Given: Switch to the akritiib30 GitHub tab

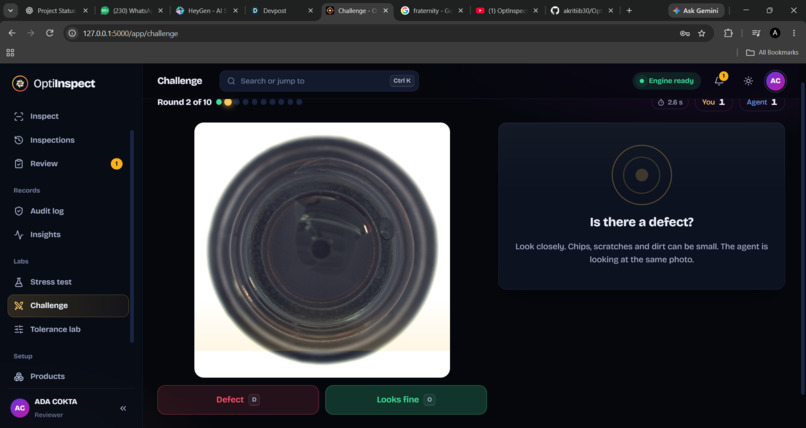Looking at the screenshot, I should coord(582,10).
